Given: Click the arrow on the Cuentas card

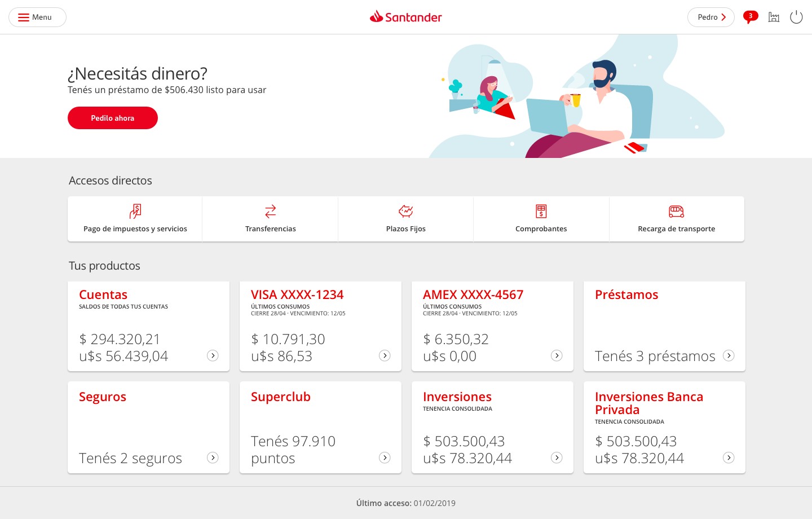Looking at the screenshot, I should (213, 355).
